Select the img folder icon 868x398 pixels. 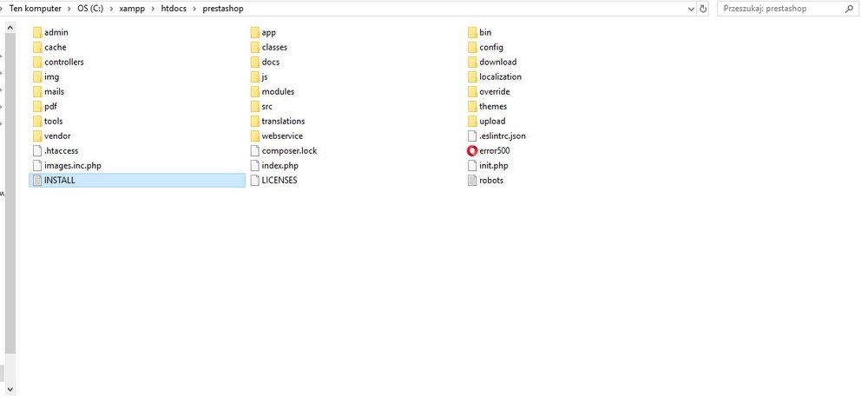click(x=37, y=76)
